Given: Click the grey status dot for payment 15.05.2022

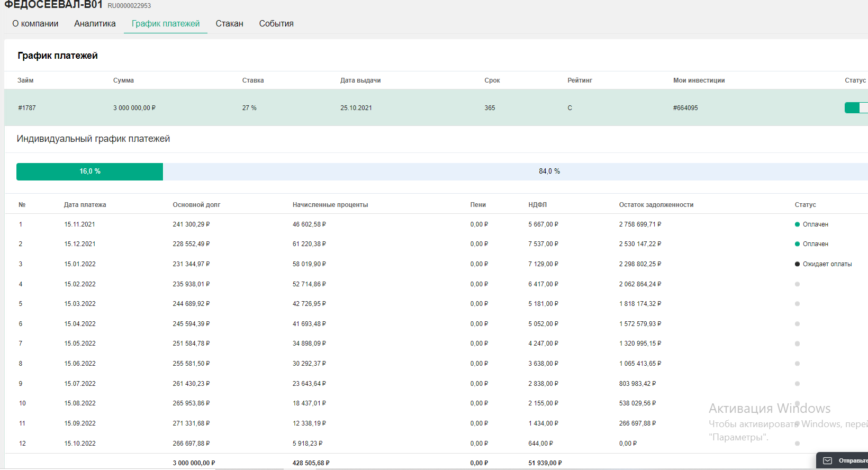Looking at the screenshot, I should [x=797, y=344].
